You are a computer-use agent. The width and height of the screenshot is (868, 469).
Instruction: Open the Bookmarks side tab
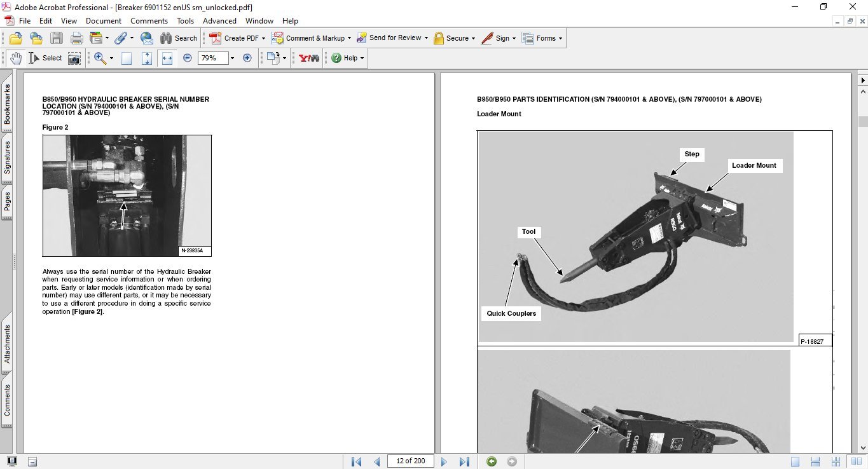(x=7, y=105)
